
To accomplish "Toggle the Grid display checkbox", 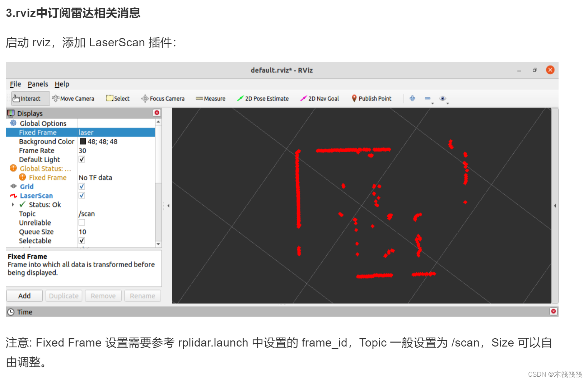I will click(82, 186).
